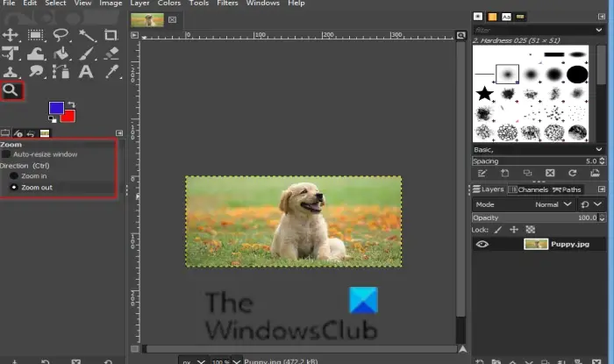Image resolution: width=614 pixels, height=364 pixels.
Task: Switch to the Channels tab
Action: [x=528, y=189]
